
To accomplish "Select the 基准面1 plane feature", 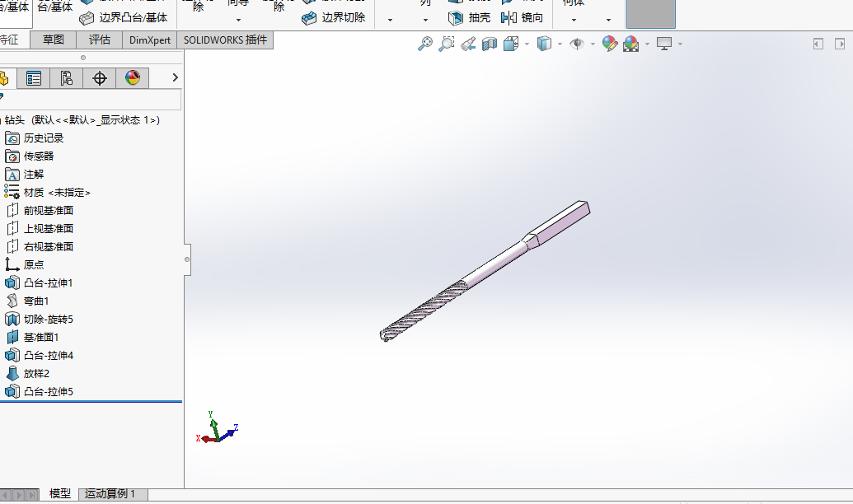I will pos(32,337).
